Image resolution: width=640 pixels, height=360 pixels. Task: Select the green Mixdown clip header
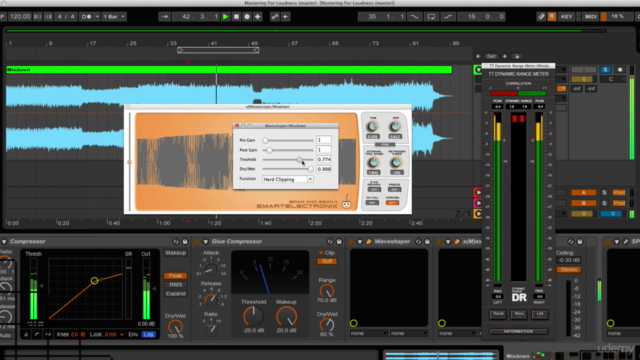point(229,70)
